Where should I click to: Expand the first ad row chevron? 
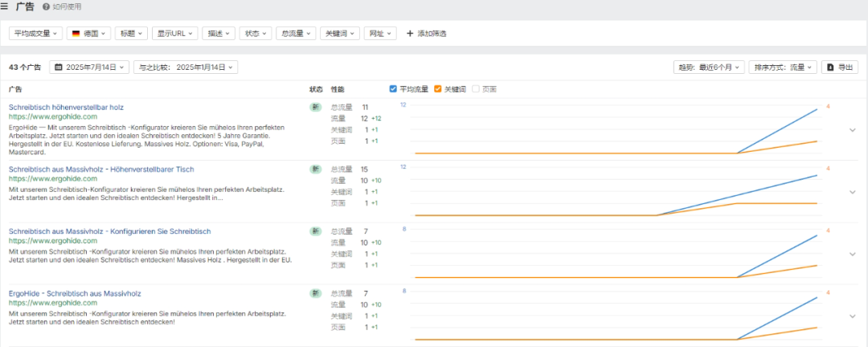852,129
